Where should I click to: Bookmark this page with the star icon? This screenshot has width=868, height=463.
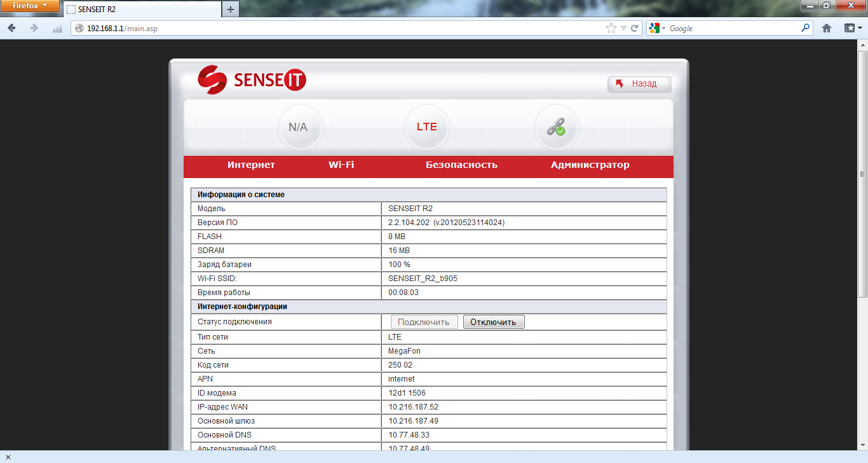click(x=611, y=28)
